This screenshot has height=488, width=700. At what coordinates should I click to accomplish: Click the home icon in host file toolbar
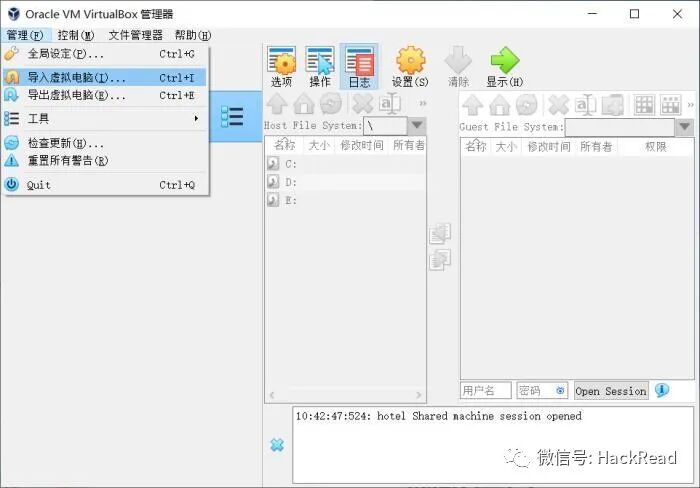304,104
